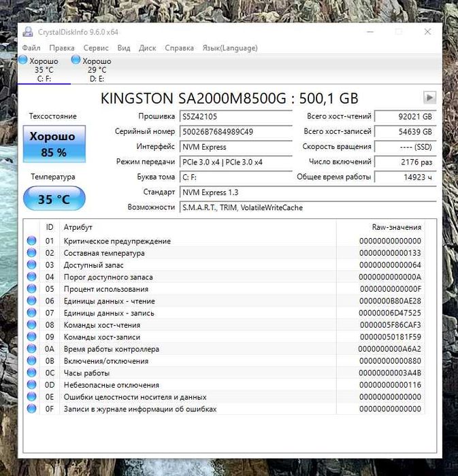
Task: Open the Сервис menu
Action: [x=96, y=48]
